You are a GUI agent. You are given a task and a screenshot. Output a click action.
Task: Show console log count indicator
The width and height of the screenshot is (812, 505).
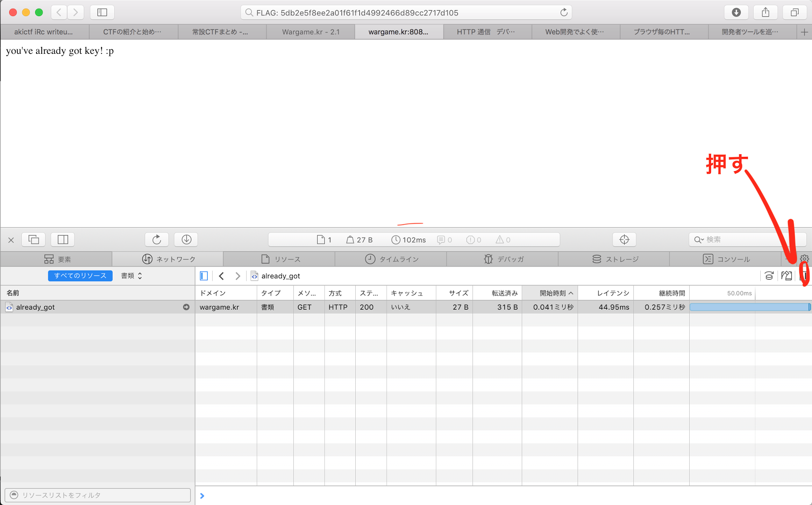pos(445,240)
